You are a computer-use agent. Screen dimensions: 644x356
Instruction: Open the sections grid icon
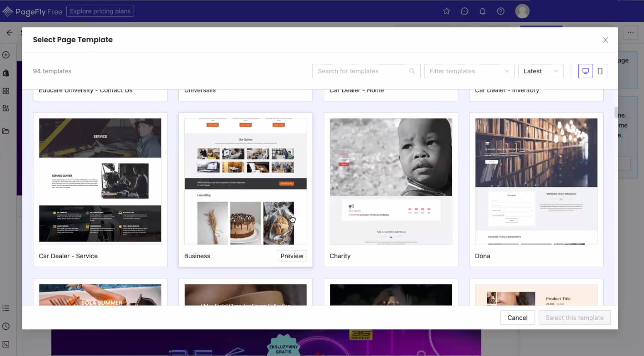6,91
